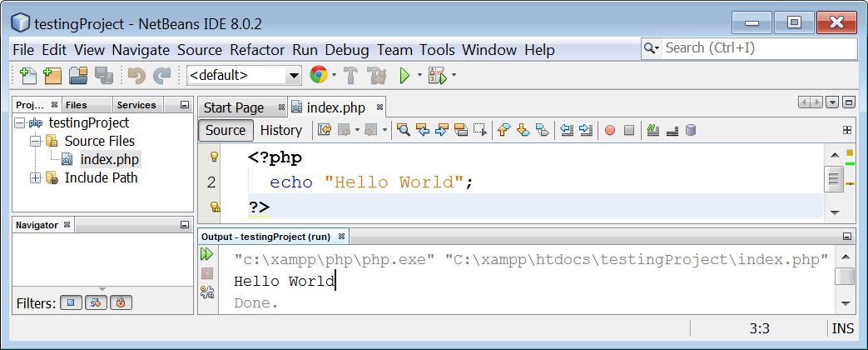The height and width of the screenshot is (350, 868).
Task: Close the index.php editor tab
Action: (379, 107)
